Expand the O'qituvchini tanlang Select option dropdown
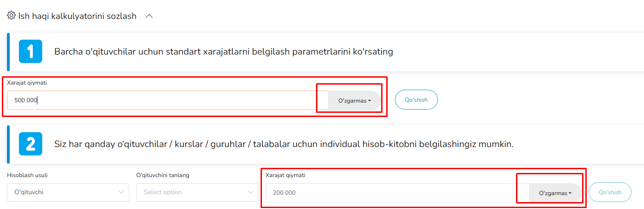 point(197,192)
